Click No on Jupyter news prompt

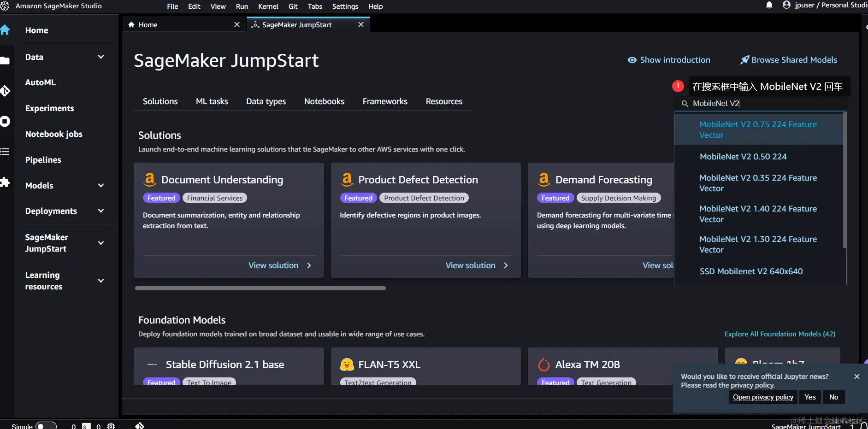pos(833,397)
